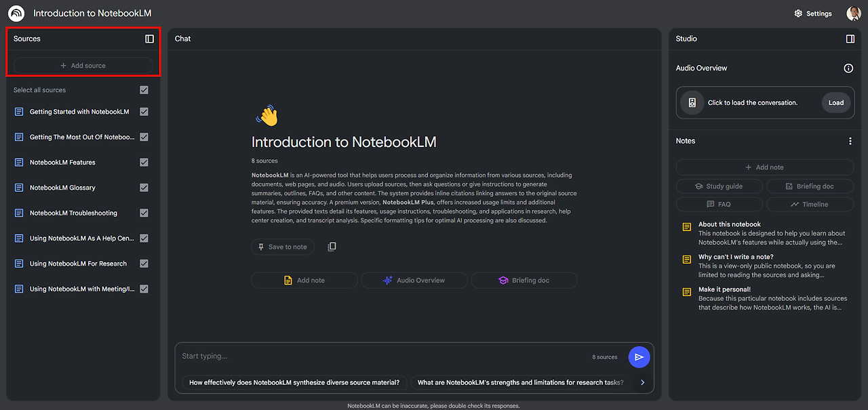This screenshot has width=868, height=410.
Task: Send the chat message with arrow button
Action: tap(639, 357)
